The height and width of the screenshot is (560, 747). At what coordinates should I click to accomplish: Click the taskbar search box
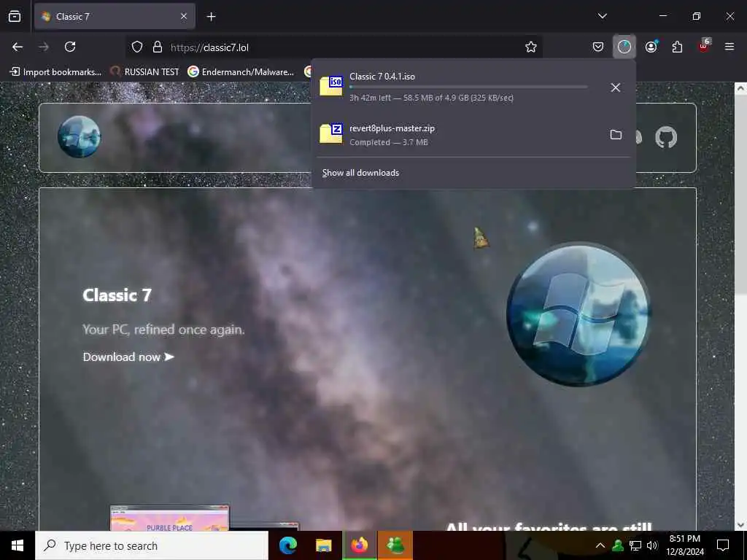152,545
